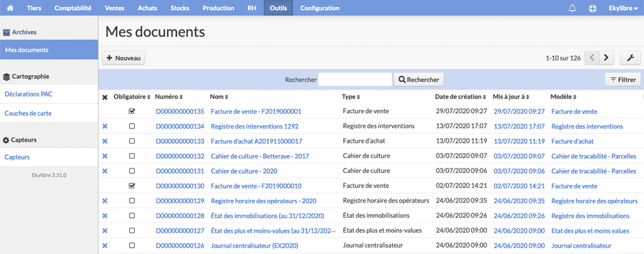Open the help lifebuoy icon

coord(592,8)
